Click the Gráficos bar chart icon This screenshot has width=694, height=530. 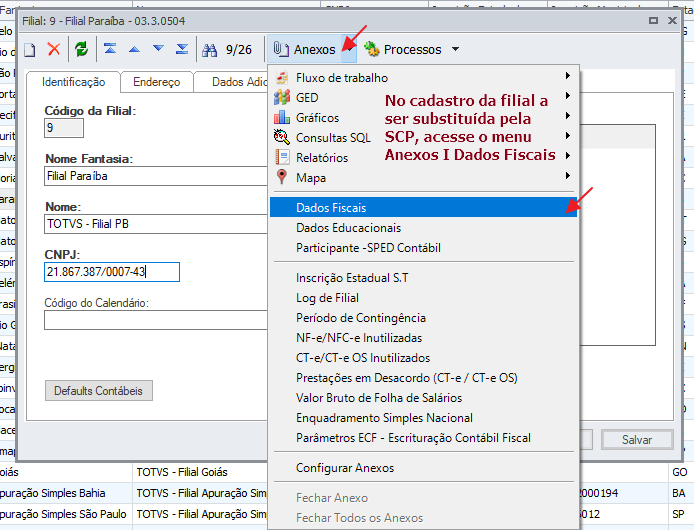(282, 117)
